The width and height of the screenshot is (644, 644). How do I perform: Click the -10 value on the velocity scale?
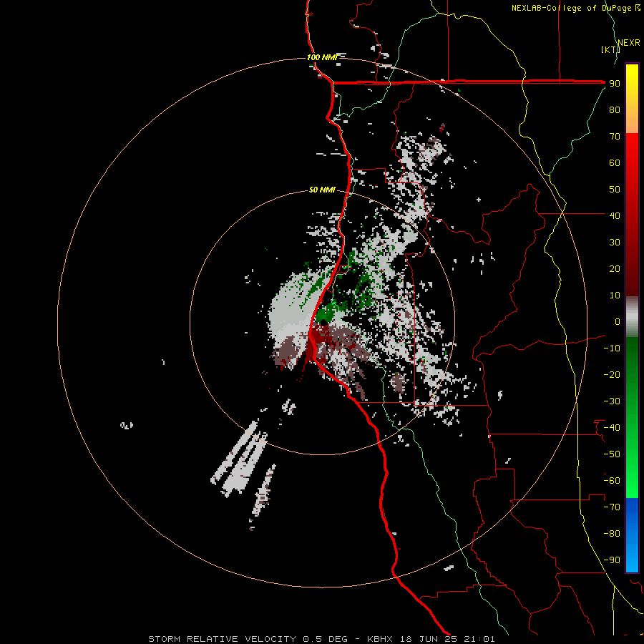tap(612, 348)
